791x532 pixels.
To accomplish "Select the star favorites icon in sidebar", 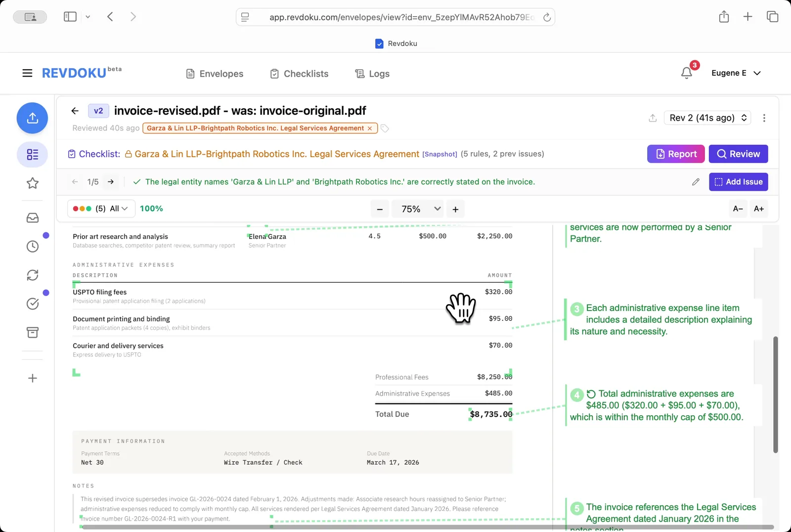I will [32, 183].
